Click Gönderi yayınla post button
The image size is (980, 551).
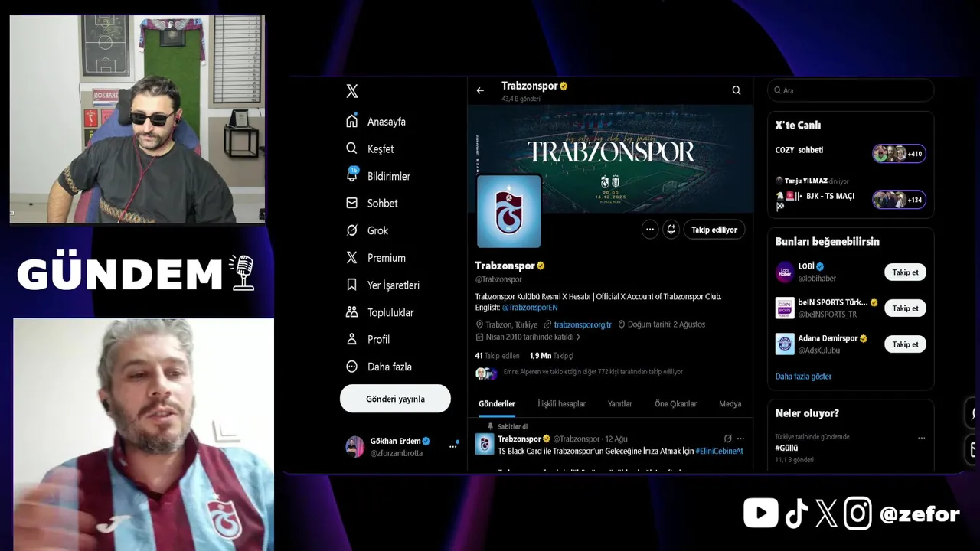click(395, 399)
